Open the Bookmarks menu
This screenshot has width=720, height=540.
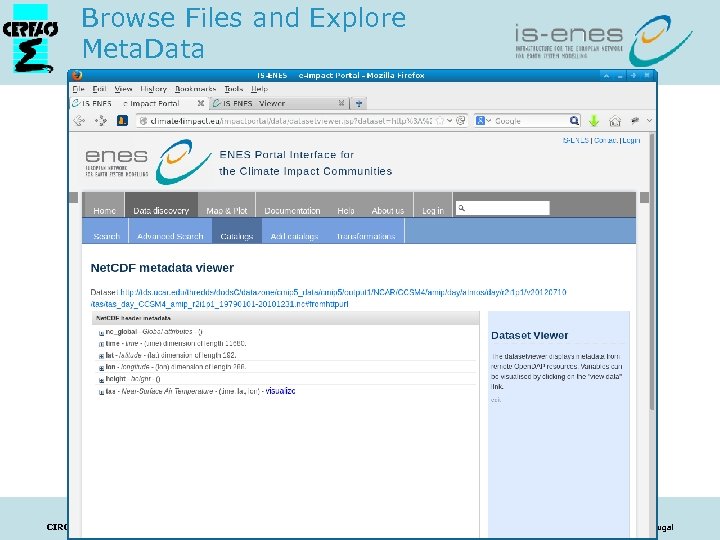coord(195,89)
